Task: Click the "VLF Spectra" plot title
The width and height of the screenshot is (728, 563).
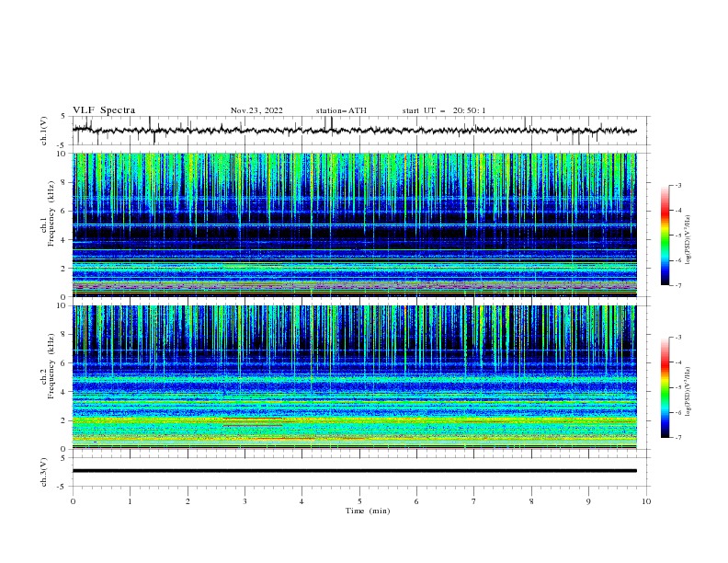Action: 104,110
